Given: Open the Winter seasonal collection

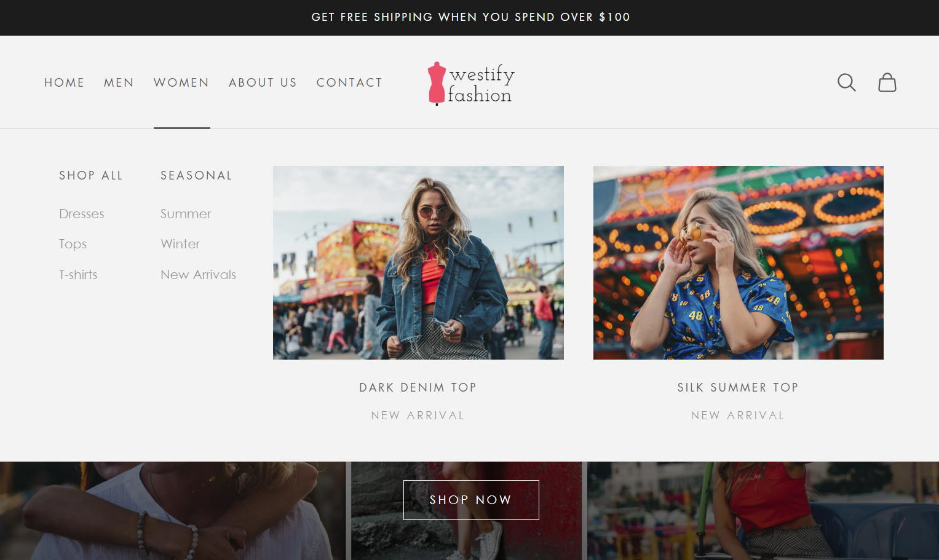Looking at the screenshot, I should coord(180,244).
